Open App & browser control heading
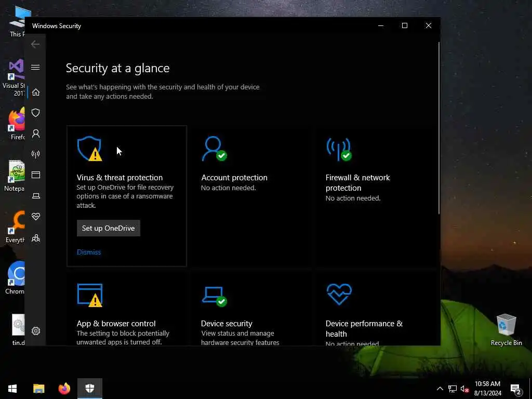 point(116,323)
